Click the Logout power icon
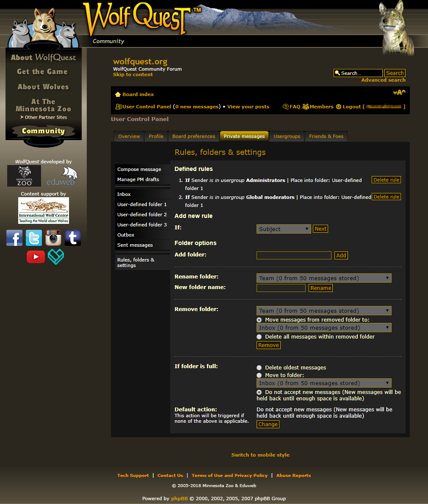428x504 pixels. (x=339, y=107)
